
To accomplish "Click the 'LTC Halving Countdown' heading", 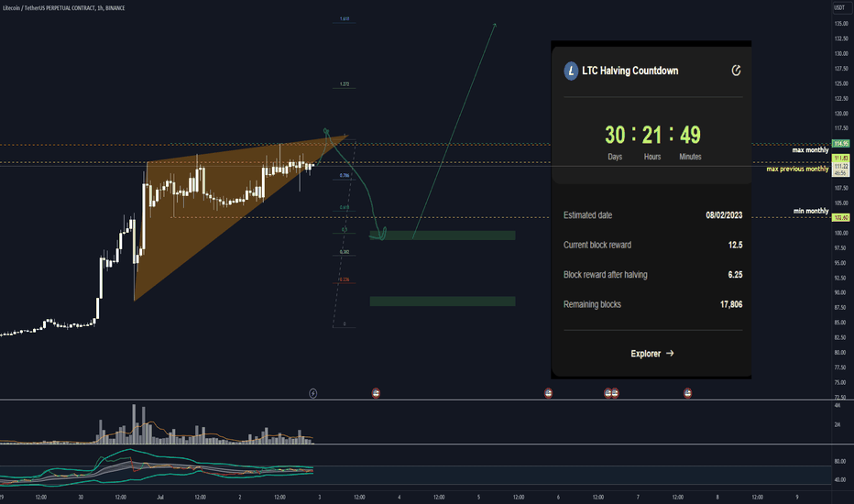I will click(630, 71).
